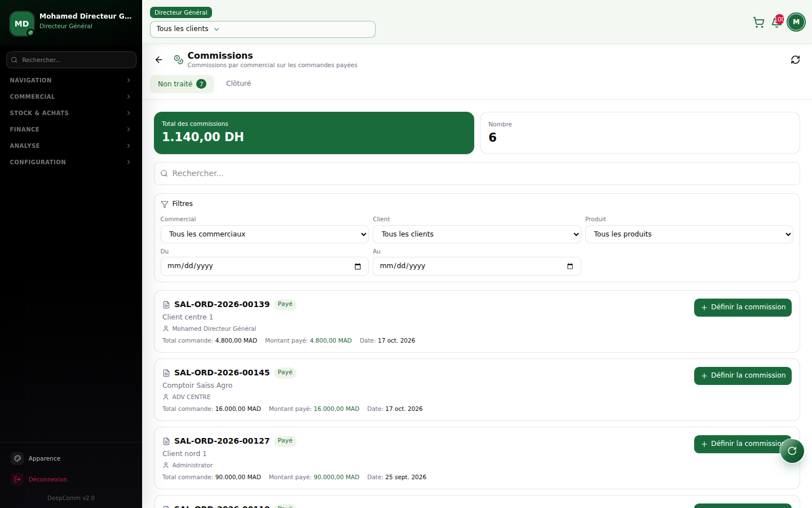
Task: Click the red Déconnexion logout icon
Action: point(17,479)
